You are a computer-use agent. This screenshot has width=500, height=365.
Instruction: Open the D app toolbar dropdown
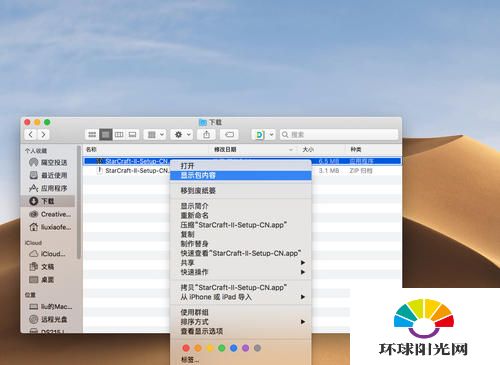coord(264,135)
